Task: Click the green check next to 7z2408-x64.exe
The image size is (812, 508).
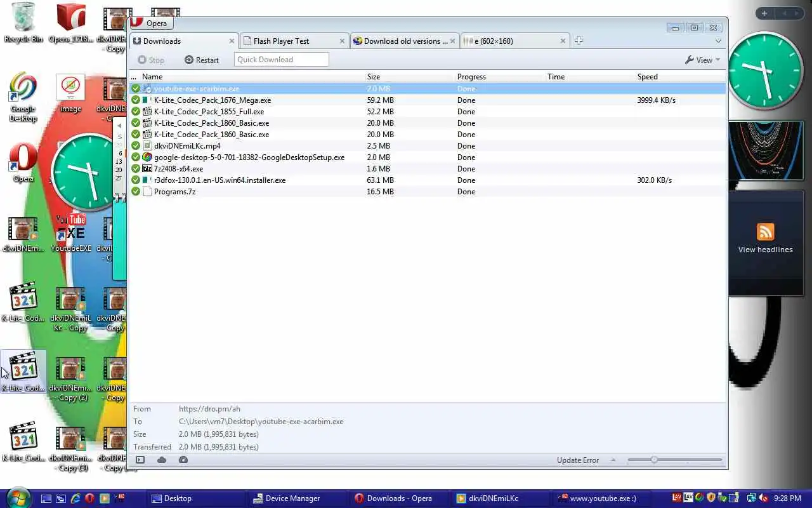Action: pyautogui.click(x=136, y=169)
